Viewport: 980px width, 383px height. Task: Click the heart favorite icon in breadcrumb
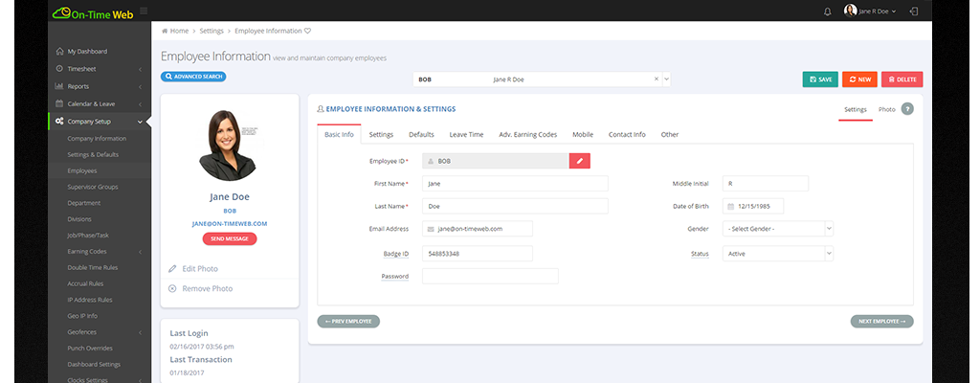tap(307, 31)
